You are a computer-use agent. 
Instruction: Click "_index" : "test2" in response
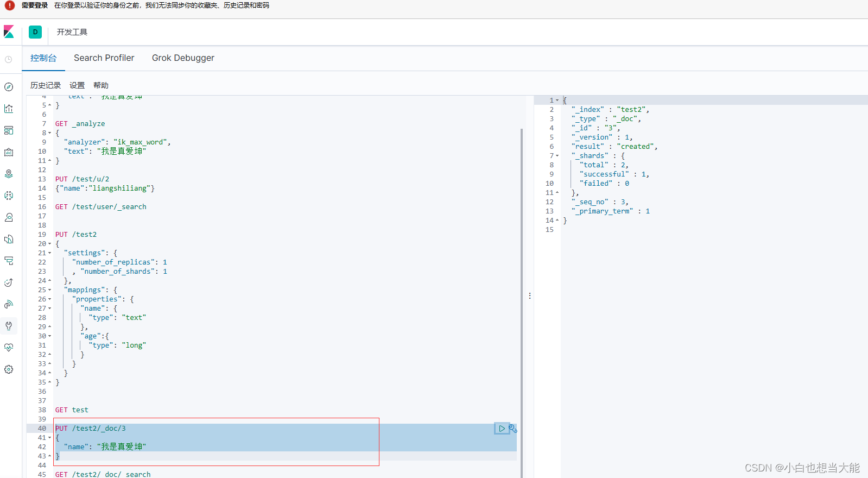tap(611, 110)
